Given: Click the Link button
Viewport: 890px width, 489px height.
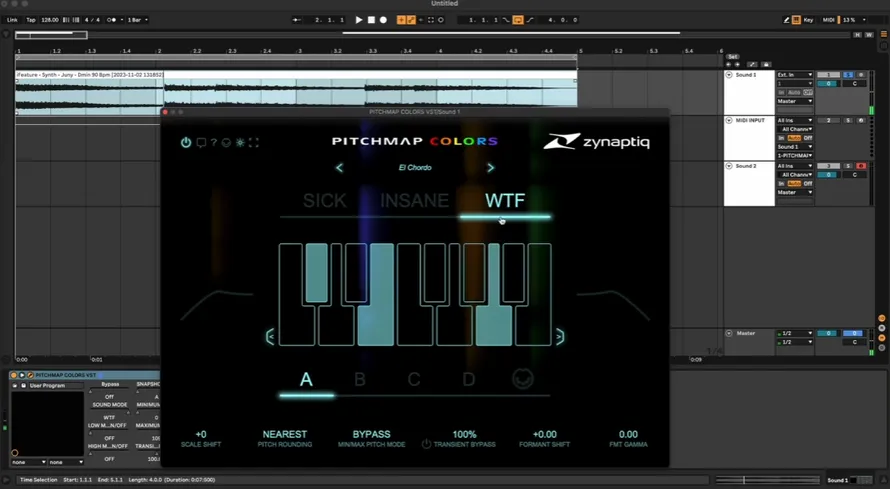Looking at the screenshot, I should click(x=12, y=20).
